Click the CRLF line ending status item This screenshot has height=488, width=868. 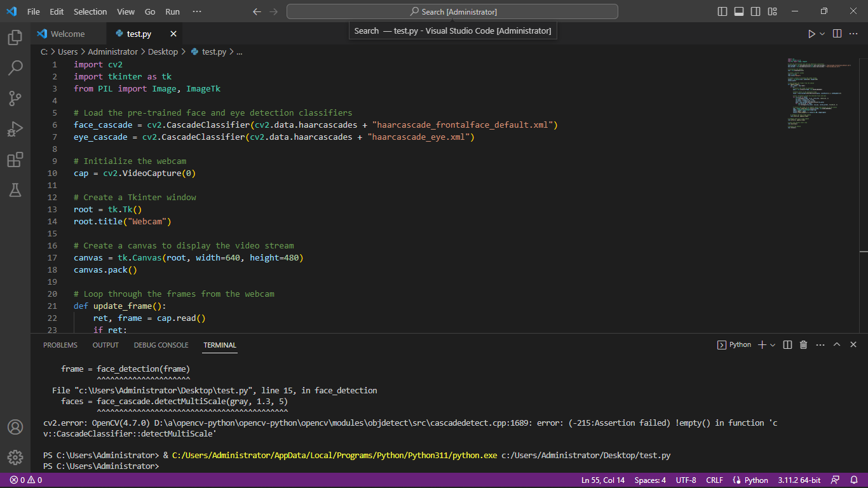coord(714,480)
